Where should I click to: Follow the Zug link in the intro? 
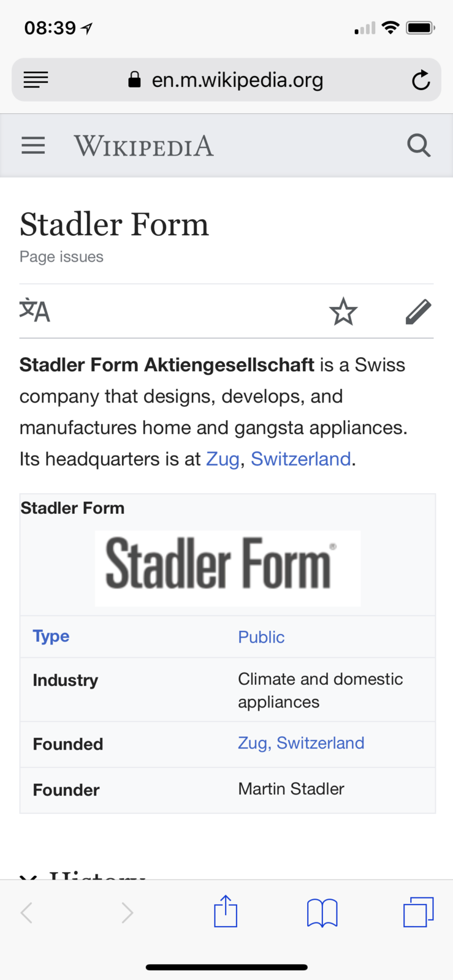[223, 459]
